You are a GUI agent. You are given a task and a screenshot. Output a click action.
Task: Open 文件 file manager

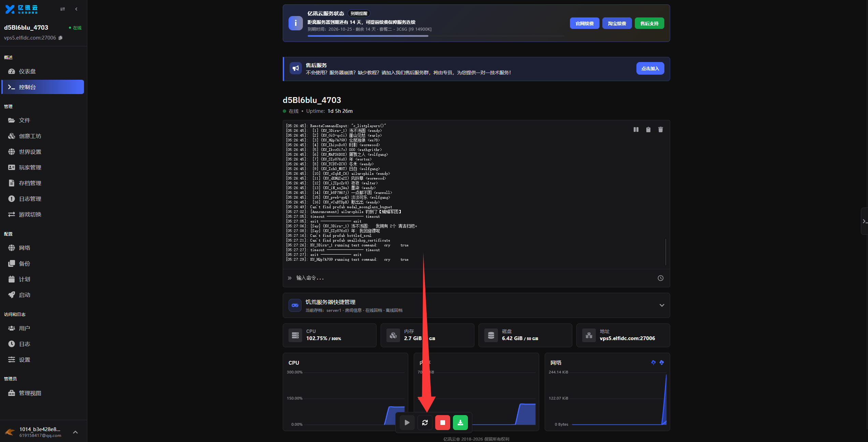(x=43, y=120)
